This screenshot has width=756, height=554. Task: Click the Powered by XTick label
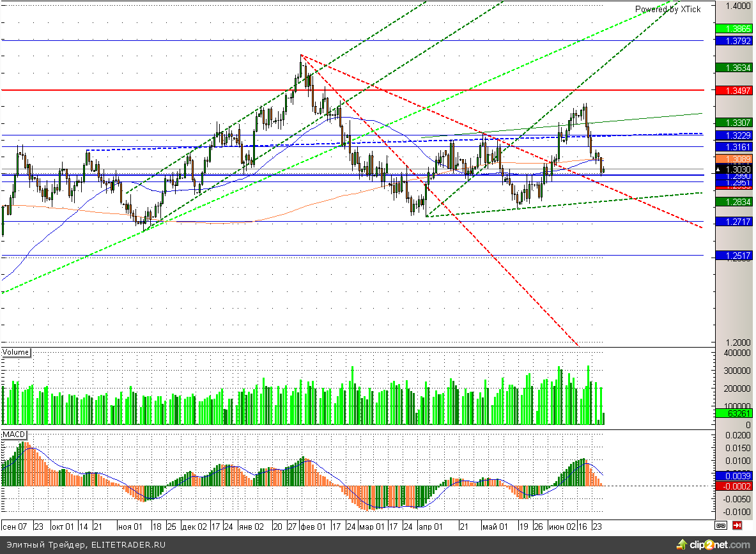point(667,9)
